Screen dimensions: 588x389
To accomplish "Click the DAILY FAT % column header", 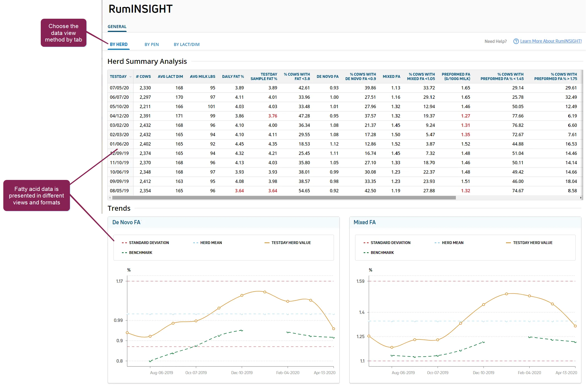I will [x=233, y=77].
